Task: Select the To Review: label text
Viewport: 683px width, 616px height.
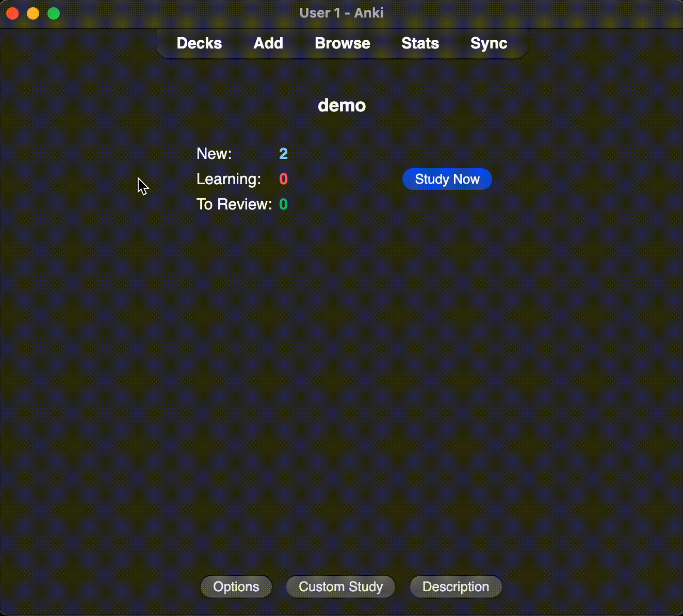Action: coord(234,204)
